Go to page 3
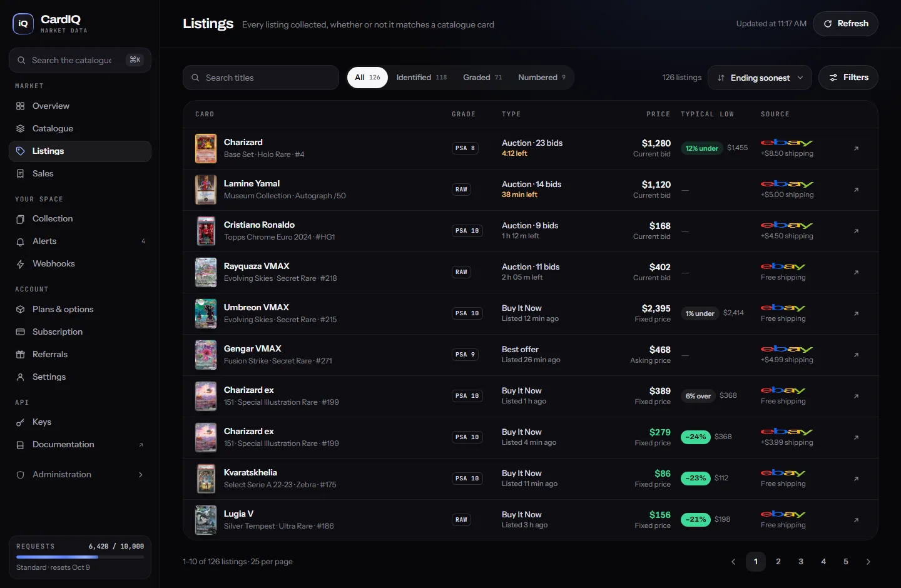 coord(801,562)
